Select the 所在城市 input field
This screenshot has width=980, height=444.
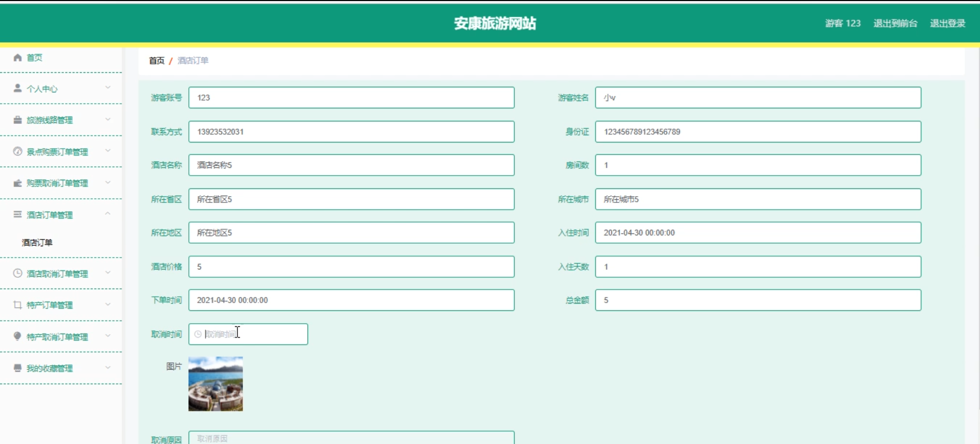point(758,199)
